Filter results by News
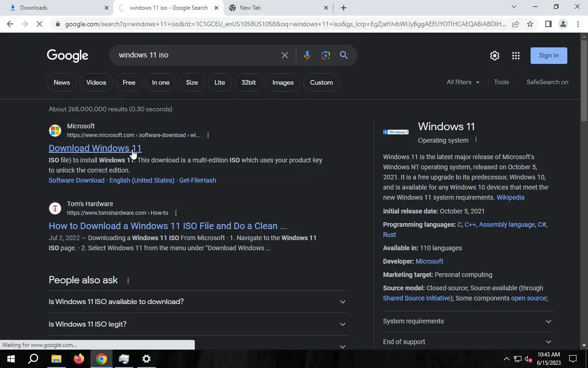Screen dimensions: 588x368 [62, 82]
